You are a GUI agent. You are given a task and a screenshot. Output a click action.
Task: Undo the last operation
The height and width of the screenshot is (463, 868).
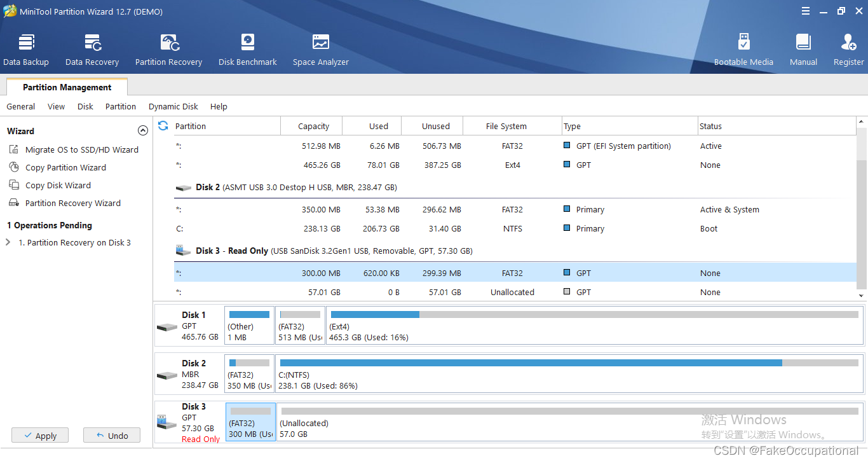pos(112,436)
